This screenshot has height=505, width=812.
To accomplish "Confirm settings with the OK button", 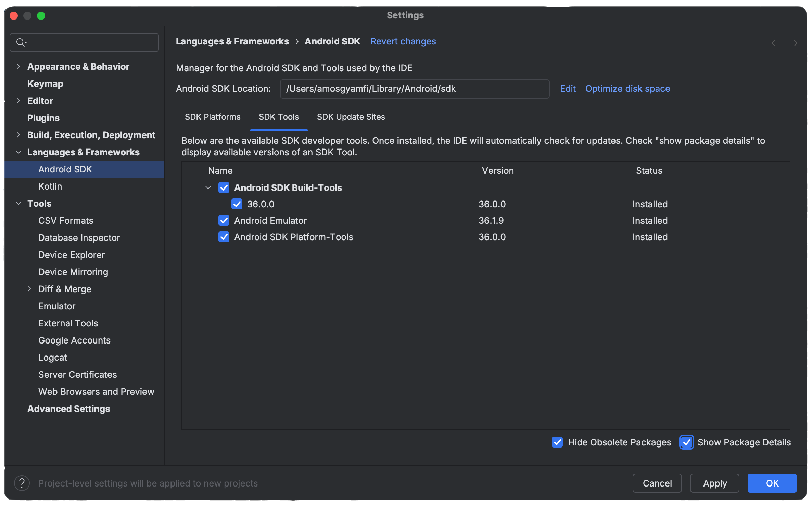I will [x=772, y=483].
